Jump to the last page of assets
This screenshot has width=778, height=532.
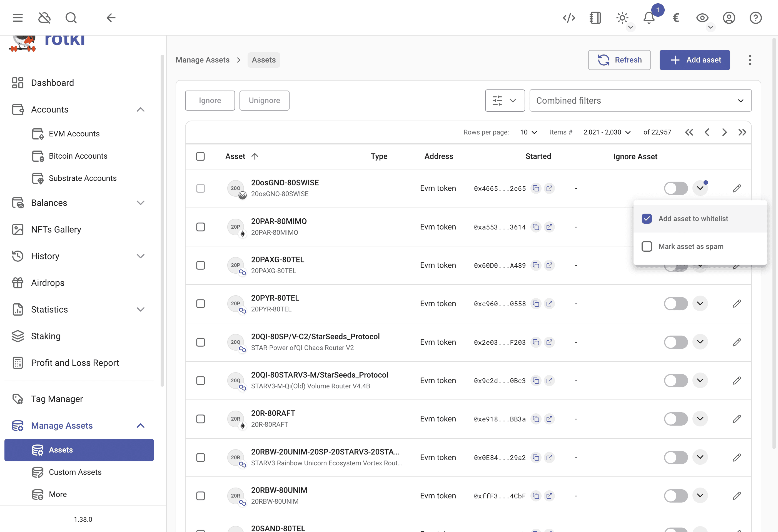coord(742,132)
